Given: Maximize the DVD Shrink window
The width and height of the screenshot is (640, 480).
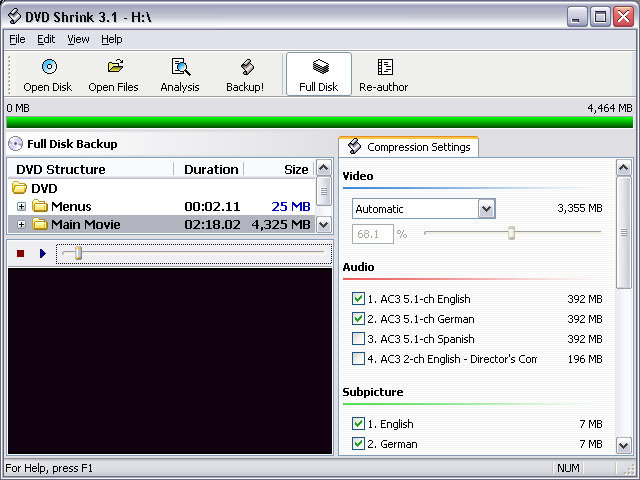Looking at the screenshot, I should click(600, 17).
